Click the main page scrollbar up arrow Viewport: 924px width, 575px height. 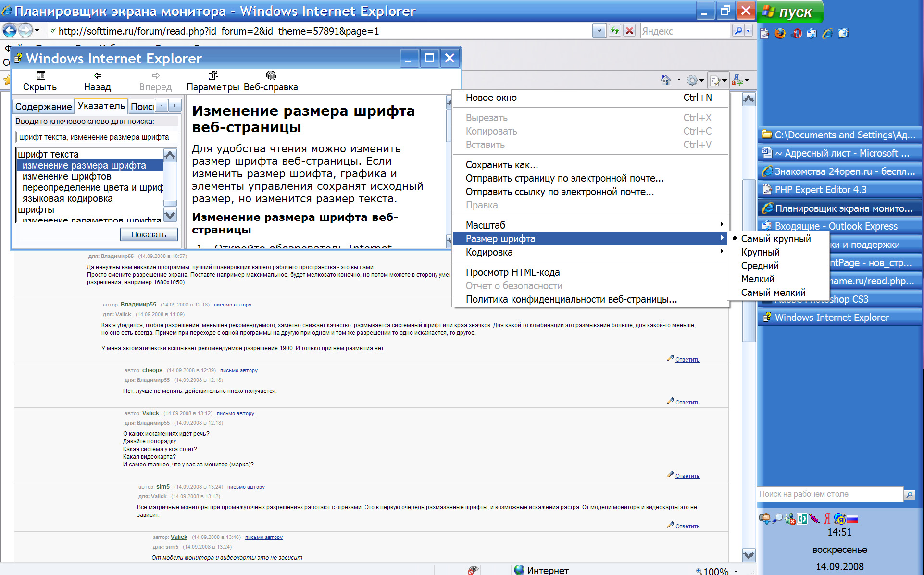coord(749,100)
